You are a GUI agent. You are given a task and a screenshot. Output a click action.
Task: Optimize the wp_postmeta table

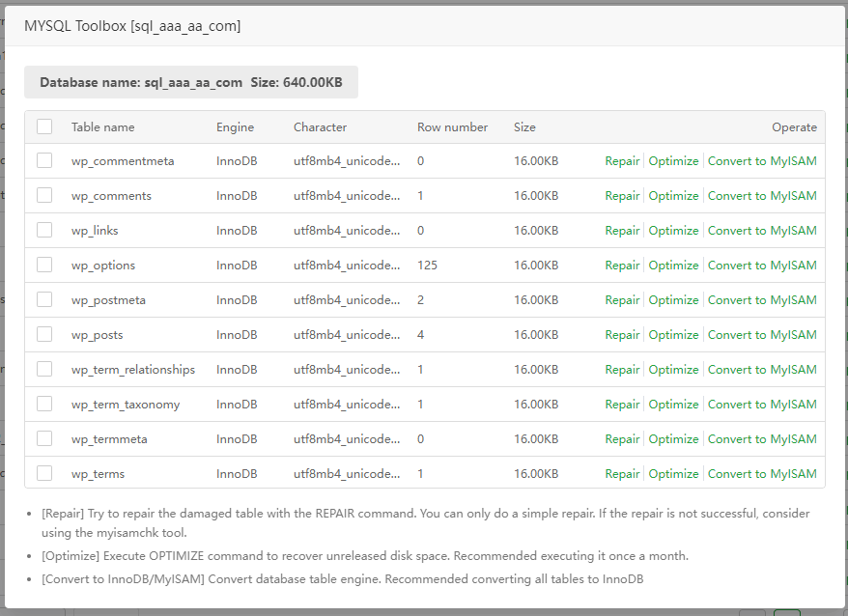(673, 300)
